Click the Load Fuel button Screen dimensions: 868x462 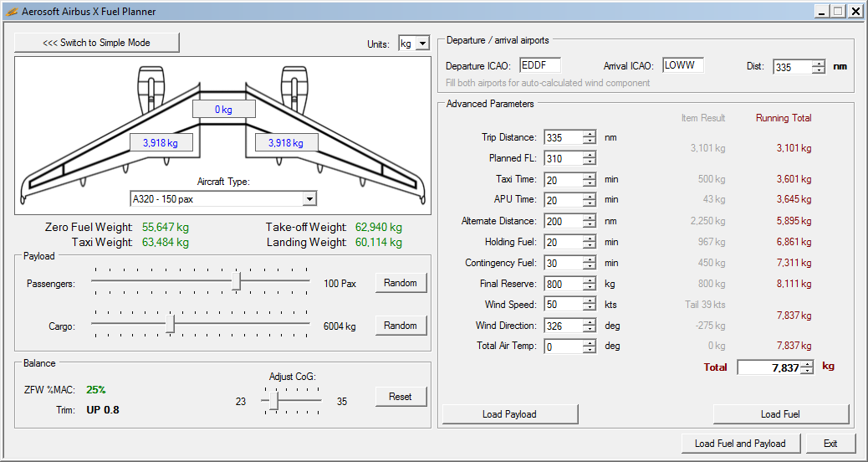(780, 413)
